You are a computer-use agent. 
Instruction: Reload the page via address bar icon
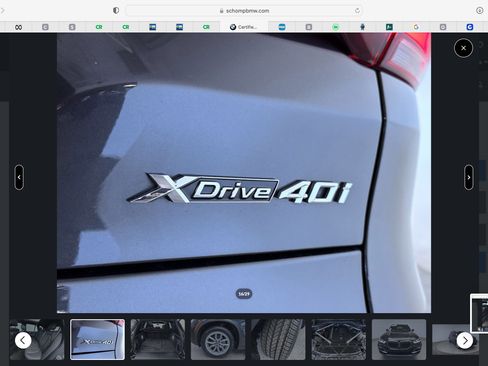click(x=357, y=11)
